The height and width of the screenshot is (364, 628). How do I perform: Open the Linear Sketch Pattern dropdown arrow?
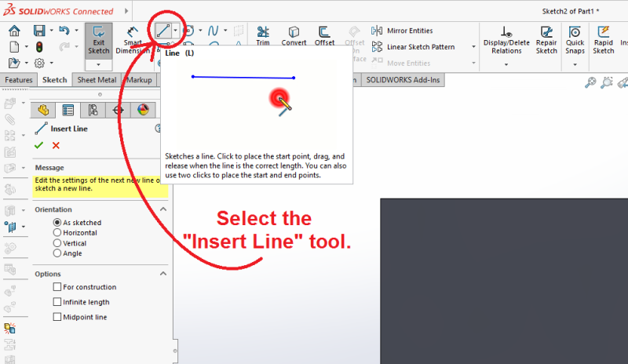[473, 47]
